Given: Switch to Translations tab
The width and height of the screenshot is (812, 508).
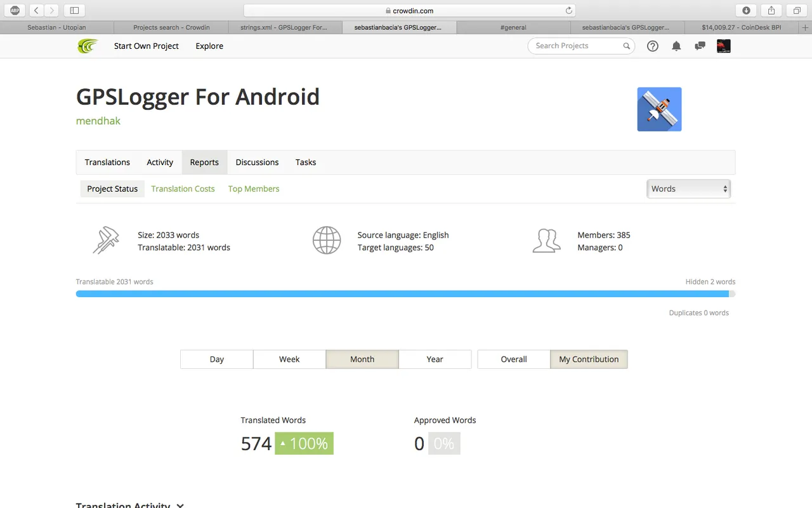Looking at the screenshot, I should pyautogui.click(x=107, y=163).
